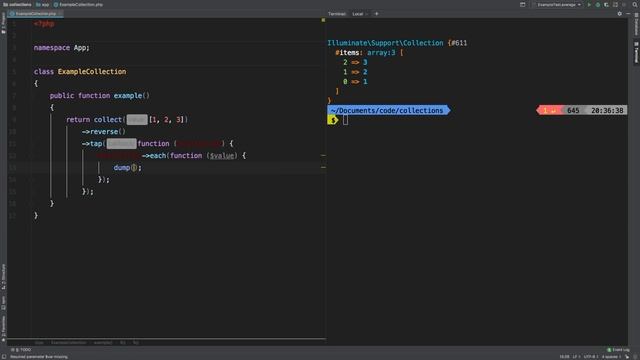Start debugging with the green bug icon

pos(598,4)
